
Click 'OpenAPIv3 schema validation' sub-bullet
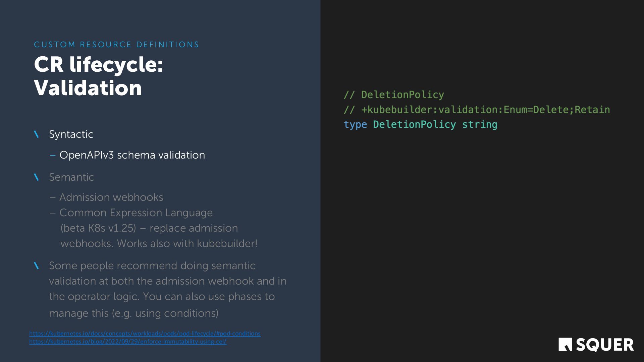(132, 155)
